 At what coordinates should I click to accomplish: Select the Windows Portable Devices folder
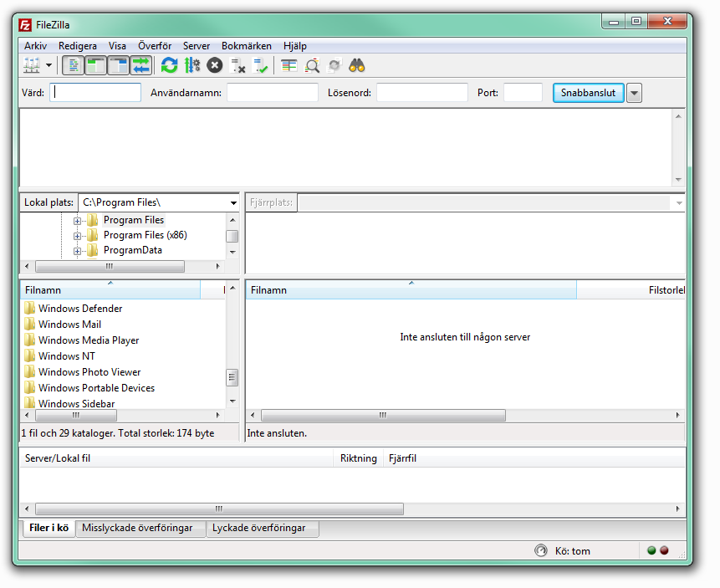pos(96,388)
